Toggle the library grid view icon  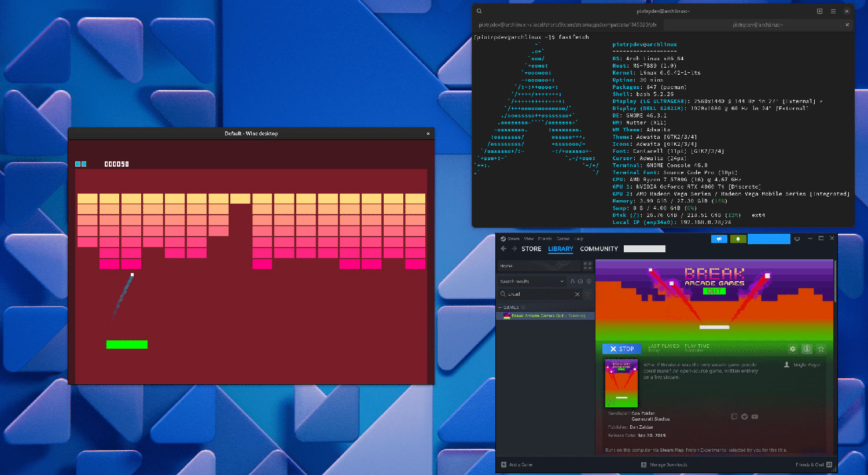(587, 266)
